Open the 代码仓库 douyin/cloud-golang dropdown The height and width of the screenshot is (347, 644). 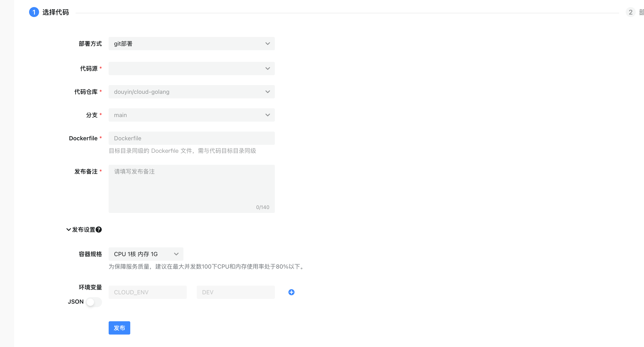pos(191,92)
